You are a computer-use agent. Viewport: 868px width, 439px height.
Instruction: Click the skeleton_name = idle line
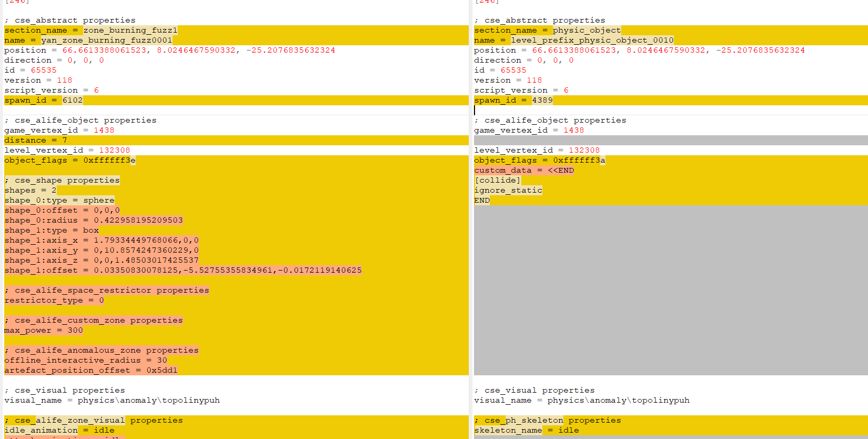(x=527, y=430)
